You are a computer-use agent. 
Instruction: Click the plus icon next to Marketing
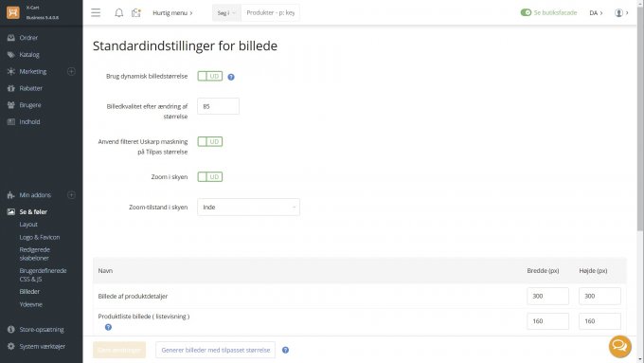71,71
